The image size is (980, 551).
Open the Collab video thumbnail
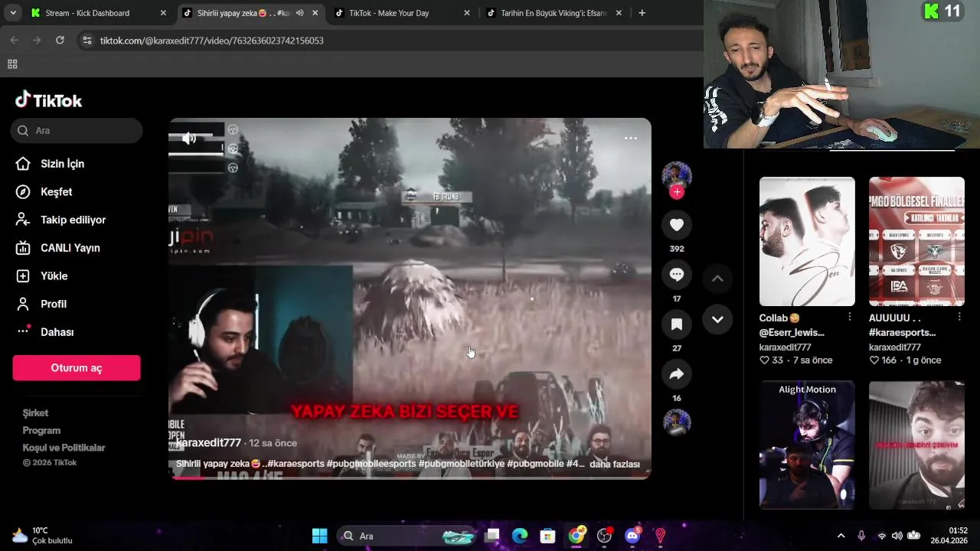[x=807, y=242]
